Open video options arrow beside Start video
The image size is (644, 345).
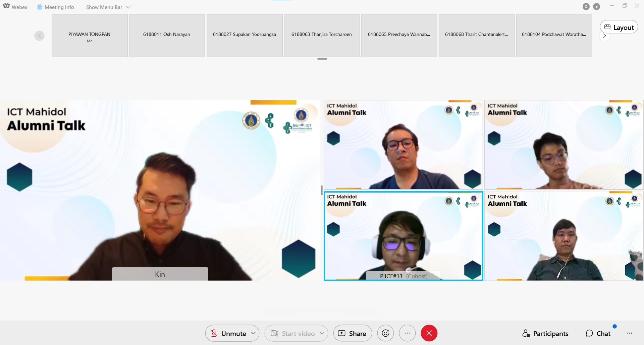point(322,333)
